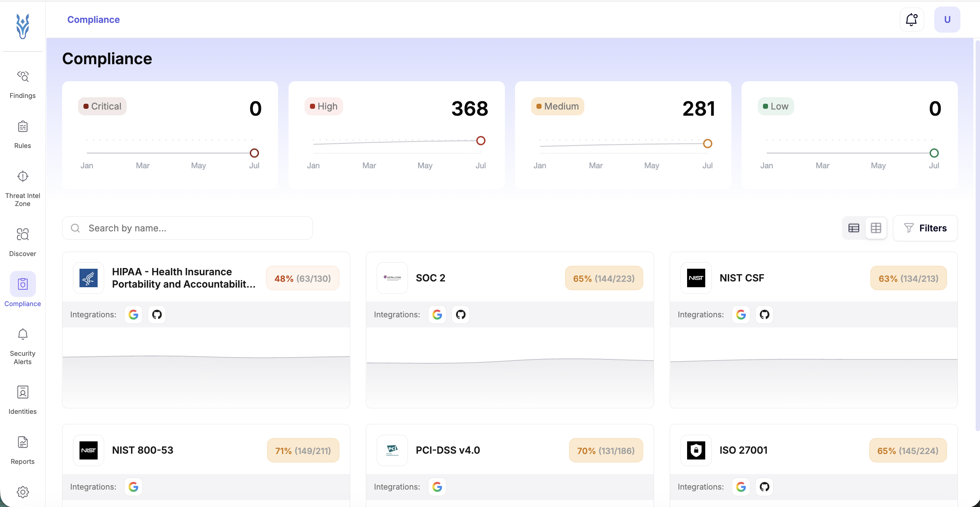This screenshot has height=507, width=980.
Task: Open the user avatar menu 'U'
Action: (947, 19)
